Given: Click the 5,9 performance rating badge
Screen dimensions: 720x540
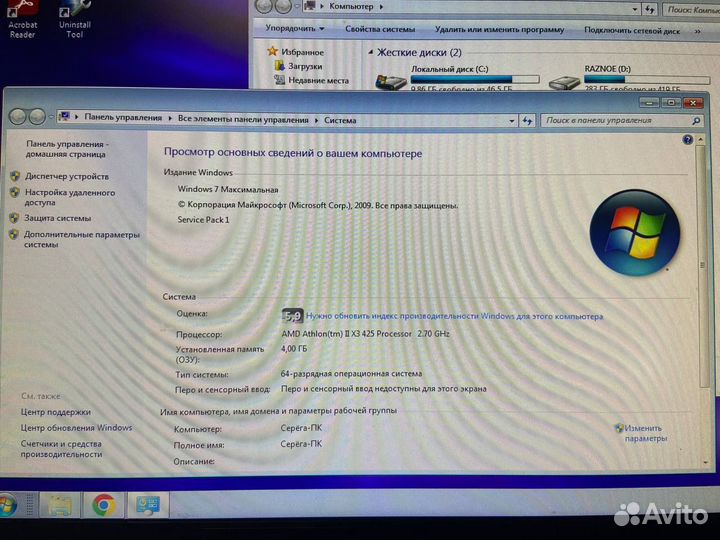Looking at the screenshot, I should [x=292, y=316].
